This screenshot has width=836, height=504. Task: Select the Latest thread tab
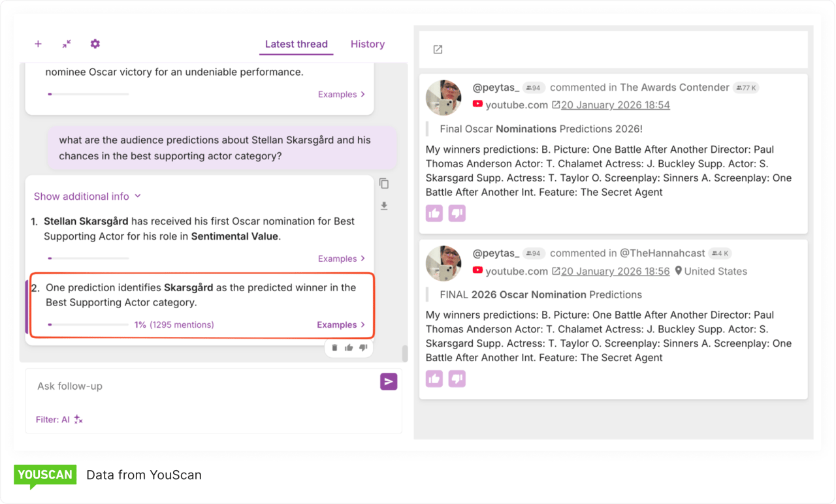point(296,44)
